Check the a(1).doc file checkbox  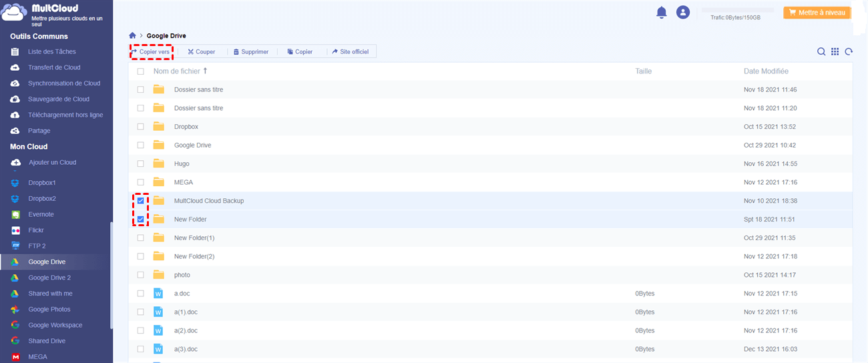coord(141,312)
